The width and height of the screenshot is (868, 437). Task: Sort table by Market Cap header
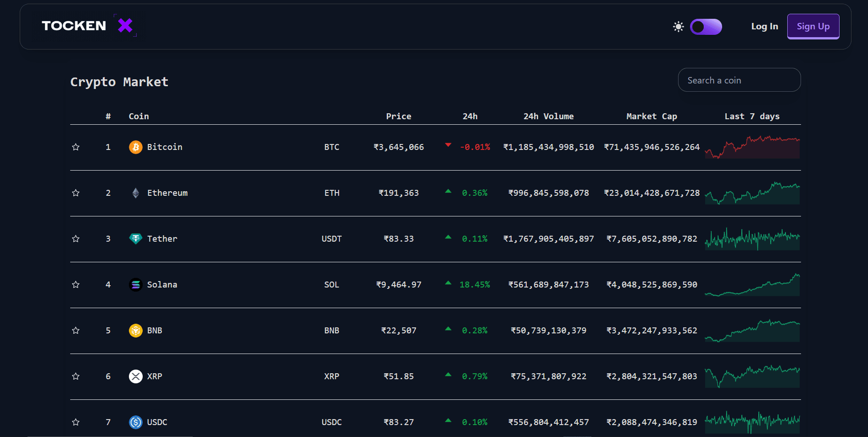651,116
